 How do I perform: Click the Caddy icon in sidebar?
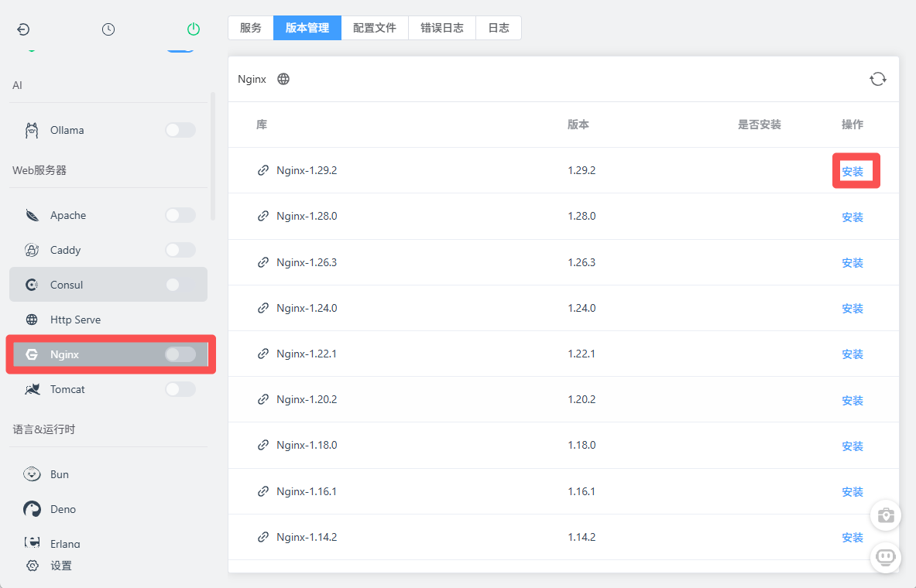pyautogui.click(x=32, y=250)
